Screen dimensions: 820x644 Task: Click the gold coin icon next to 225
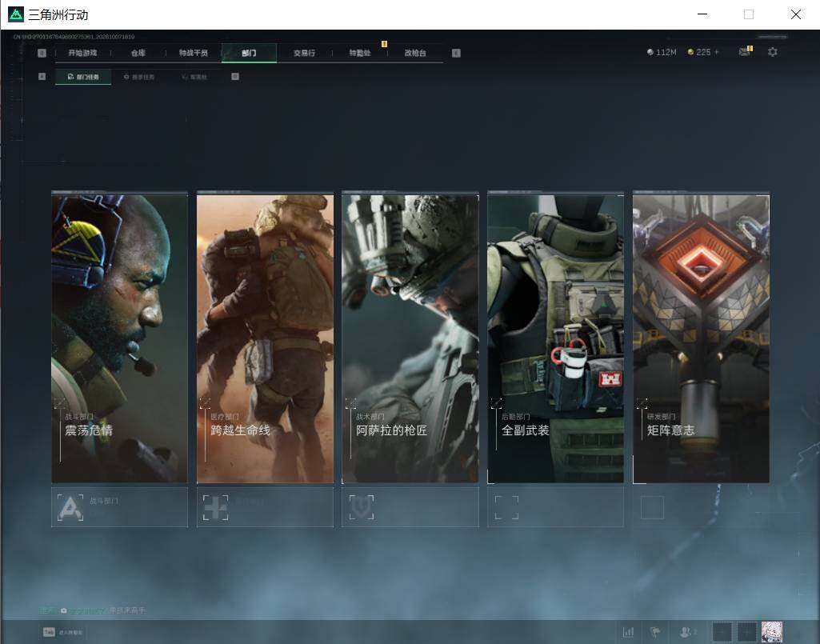point(690,52)
